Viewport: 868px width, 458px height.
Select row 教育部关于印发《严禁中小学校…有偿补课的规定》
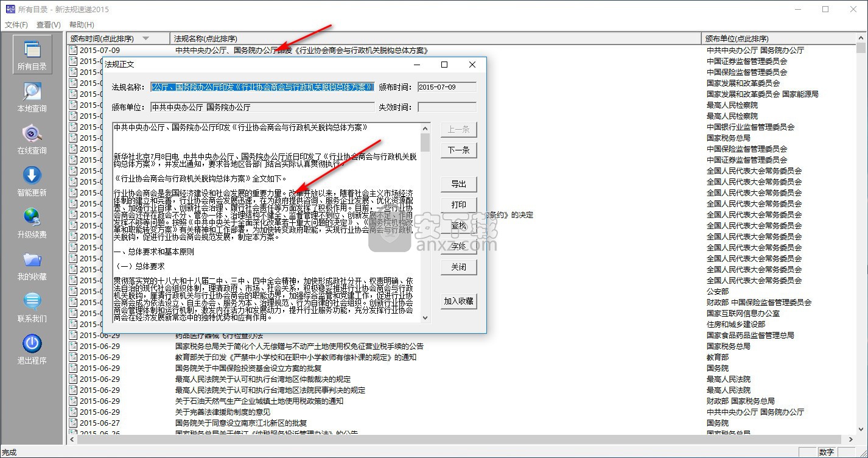(x=296, y=357)
